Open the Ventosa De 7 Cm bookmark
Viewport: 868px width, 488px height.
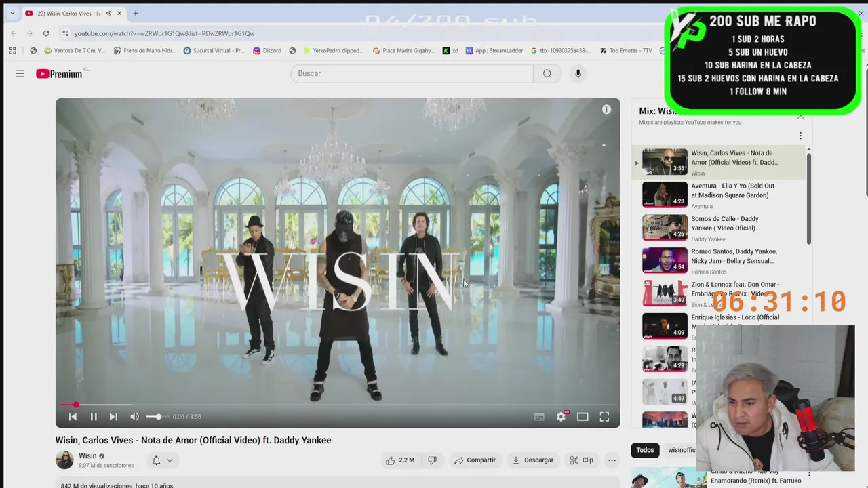(x=75, y=50)
